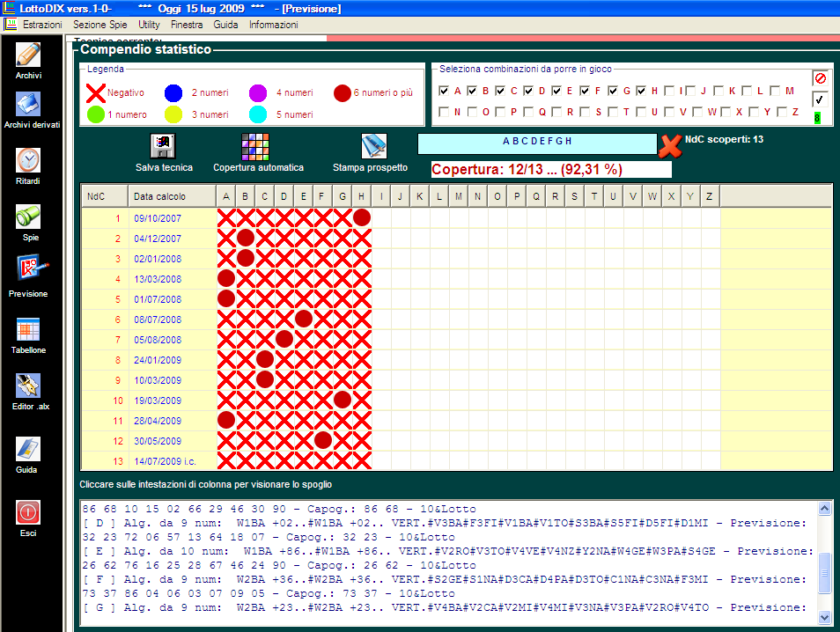Click the red circle in row 1, column H
This screenshot has width=840, height=632.
tap(362, 217)
